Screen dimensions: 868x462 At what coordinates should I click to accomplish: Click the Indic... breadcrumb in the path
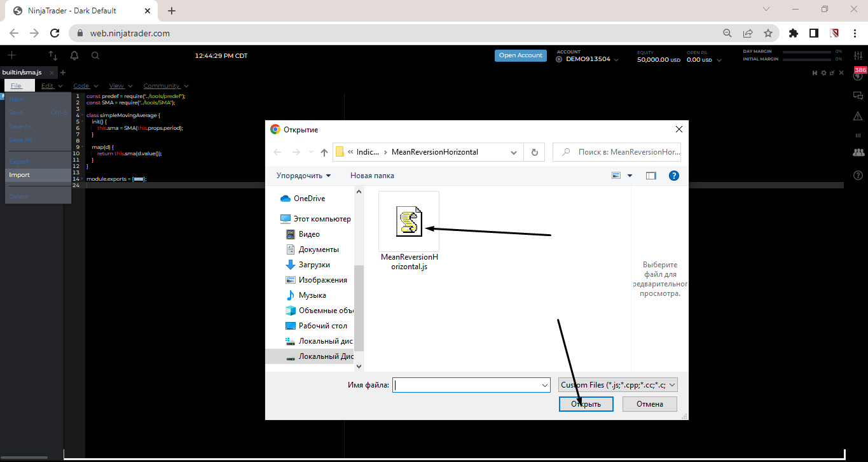click(368, 152)
